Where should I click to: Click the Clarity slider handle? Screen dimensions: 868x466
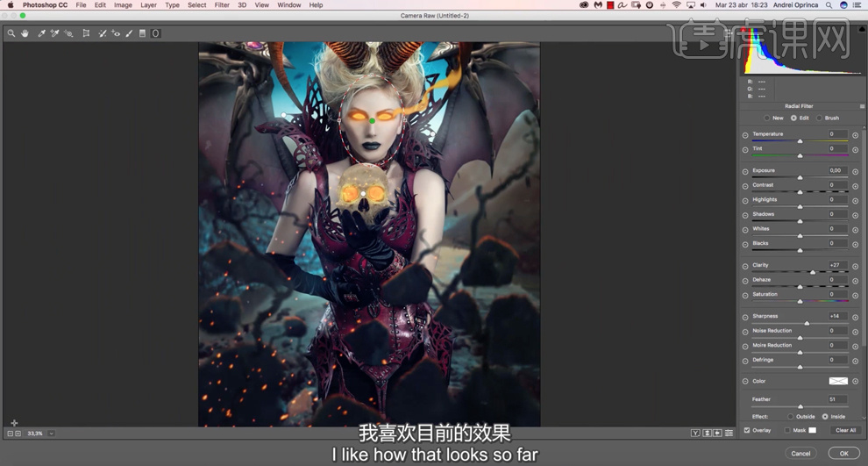[x=813, y=272]
